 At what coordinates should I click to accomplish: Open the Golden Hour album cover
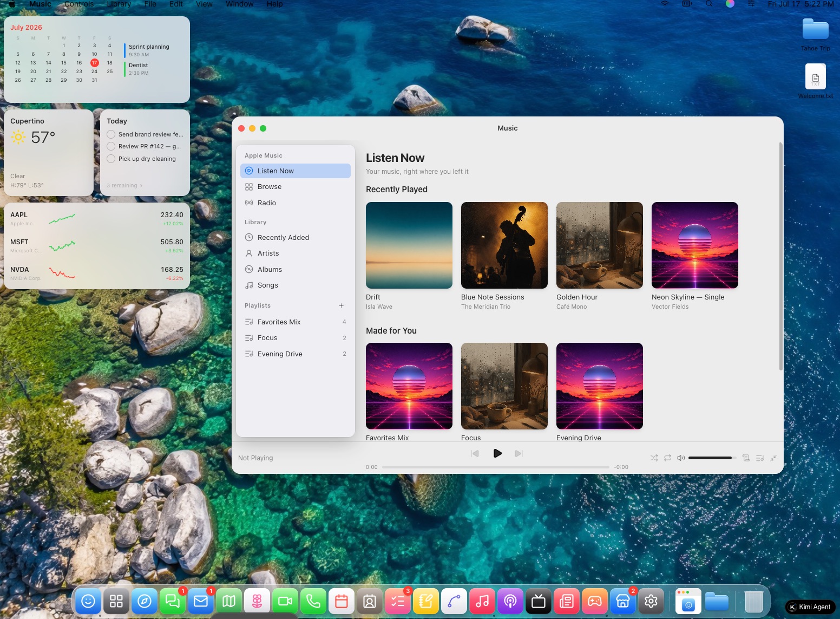(x=600, y=245)
